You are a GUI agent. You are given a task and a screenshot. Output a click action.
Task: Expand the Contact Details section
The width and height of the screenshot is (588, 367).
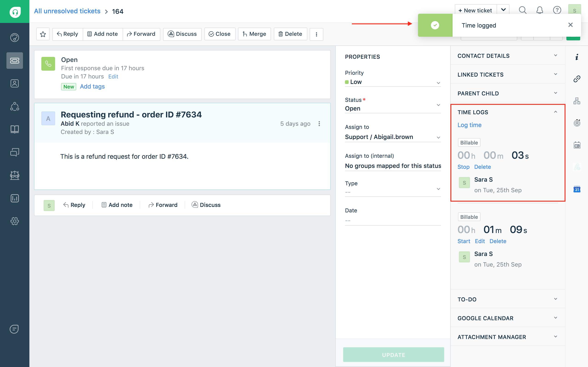(x=507, y=56)
